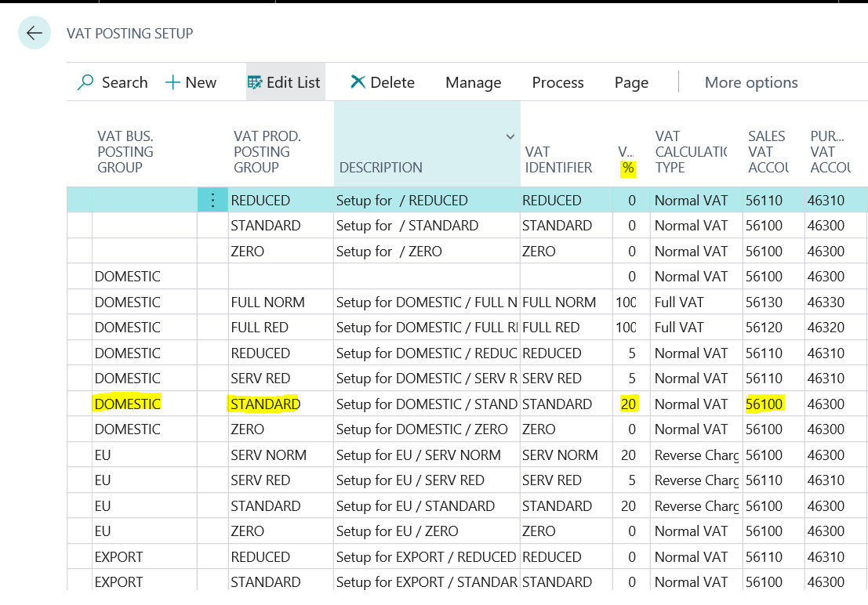The height and width of the screenshot is (605, 868).
Task: Click the Search magnifier icon
Action: (x=85, y=82)
